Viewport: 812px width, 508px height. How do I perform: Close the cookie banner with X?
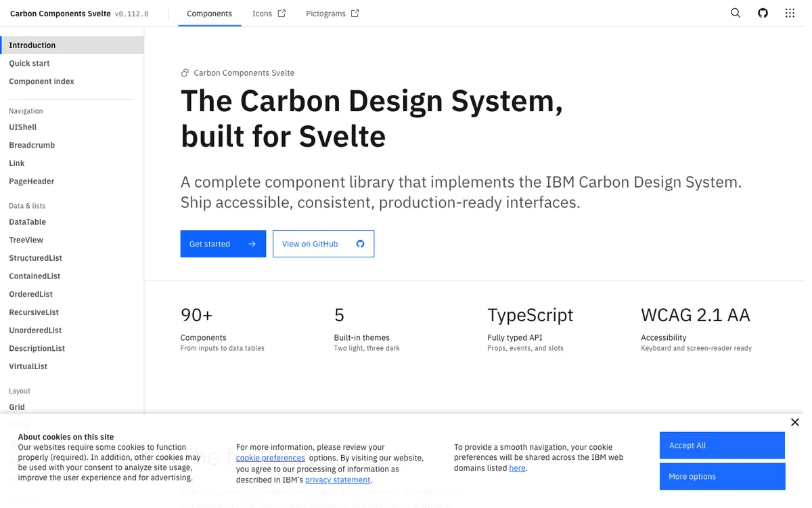tap(795, 422)
